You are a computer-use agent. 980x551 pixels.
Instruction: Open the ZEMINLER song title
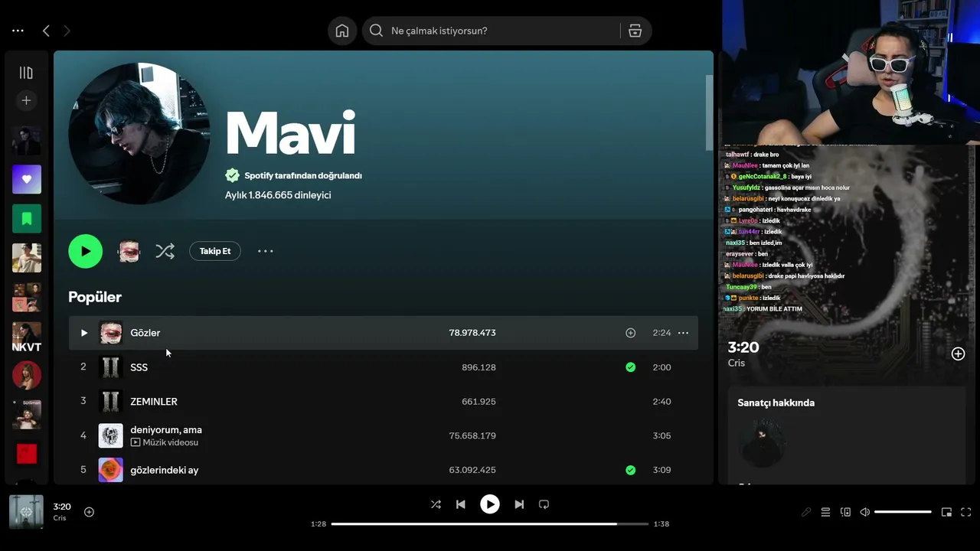coord(154,402)
